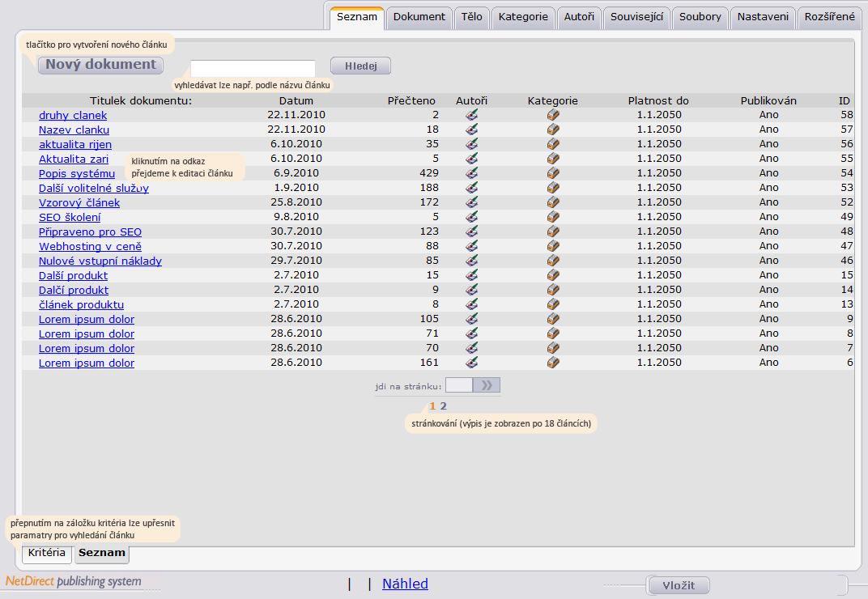The image size is (868, 599).
Task: Click the Publikován column header
Action: (x=768, y=100)
